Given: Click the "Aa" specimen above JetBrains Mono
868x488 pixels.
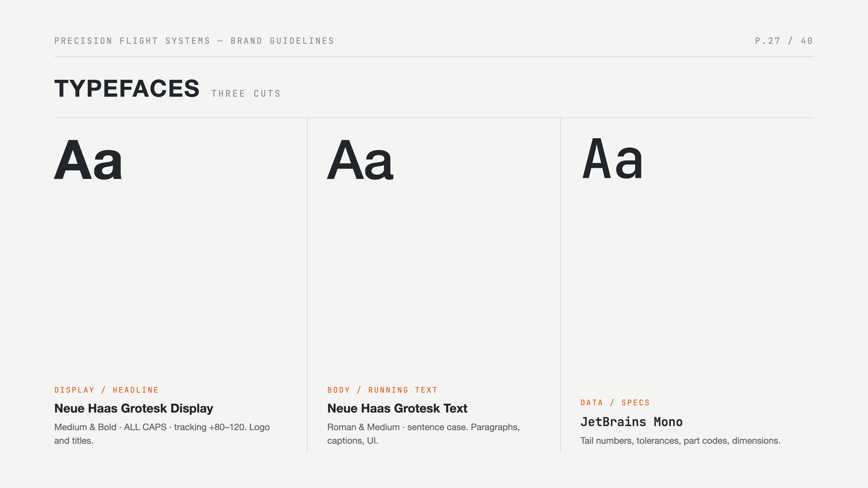Looking at the screenshot, I should pyautogui.click(x=612, y=158).
